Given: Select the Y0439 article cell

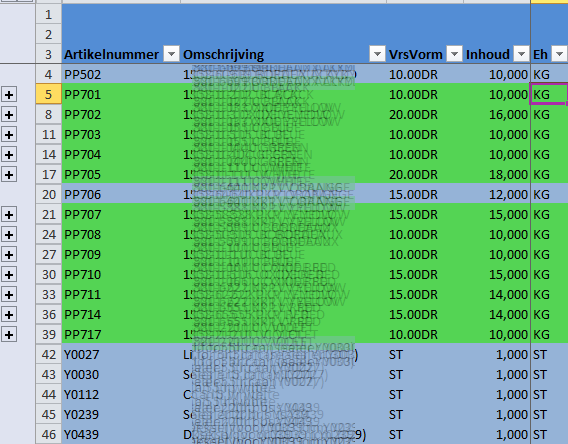Looking at the screenshot, I should point(121,434).
